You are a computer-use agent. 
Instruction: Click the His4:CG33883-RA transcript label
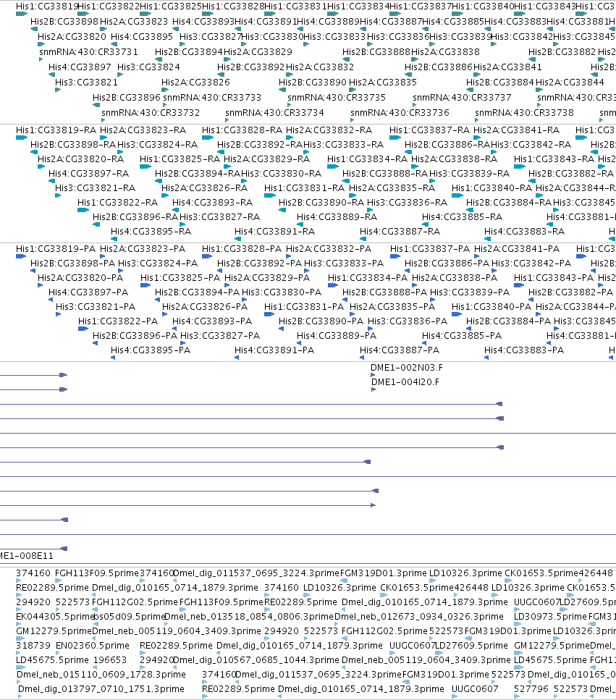(x=525, y=231)
